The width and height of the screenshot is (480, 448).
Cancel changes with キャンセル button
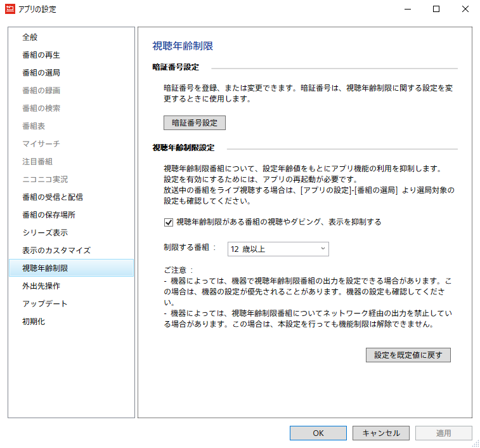(x=381, y=433)
